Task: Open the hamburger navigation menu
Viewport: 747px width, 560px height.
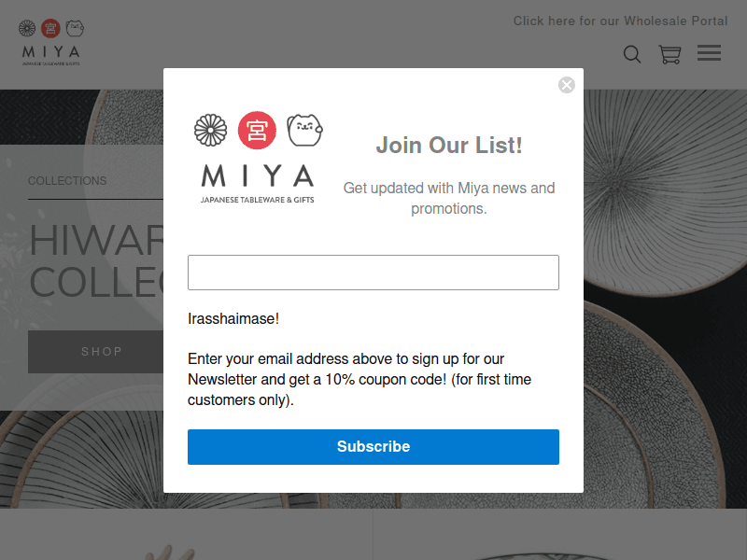Action: tap(709, 53)
